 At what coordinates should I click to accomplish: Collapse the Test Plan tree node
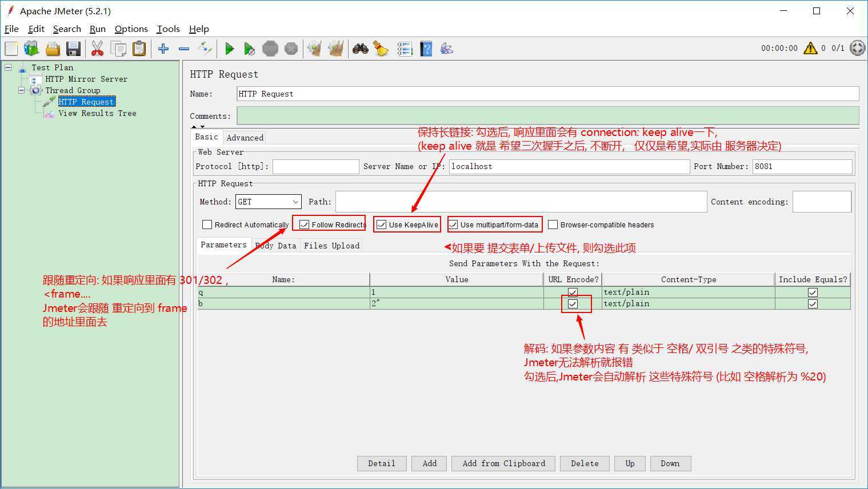point(8,67)
